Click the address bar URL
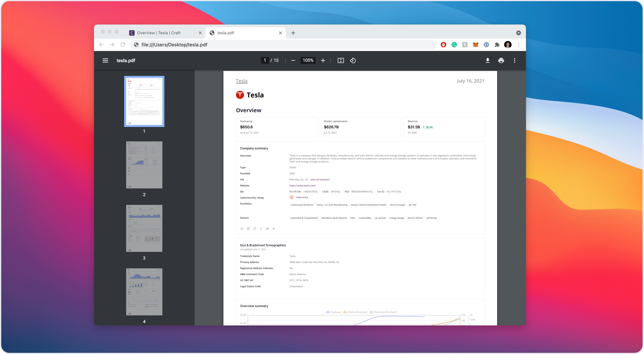The image size is (644, 354). click(x=174, y=45)
